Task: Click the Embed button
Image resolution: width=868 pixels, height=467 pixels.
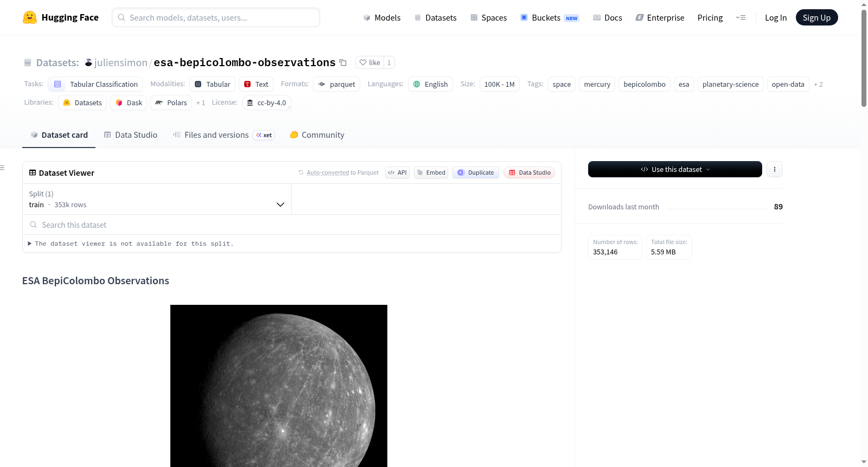Action: click(x=431, y=172)
